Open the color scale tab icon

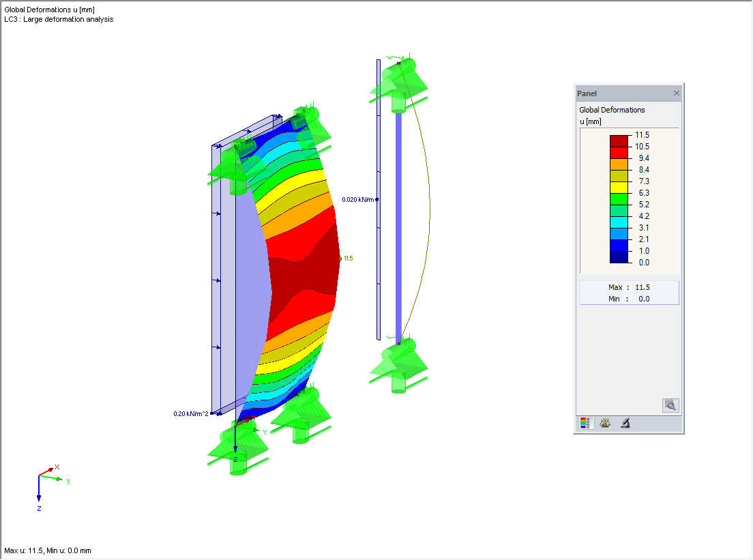click(x=585, y=423)
